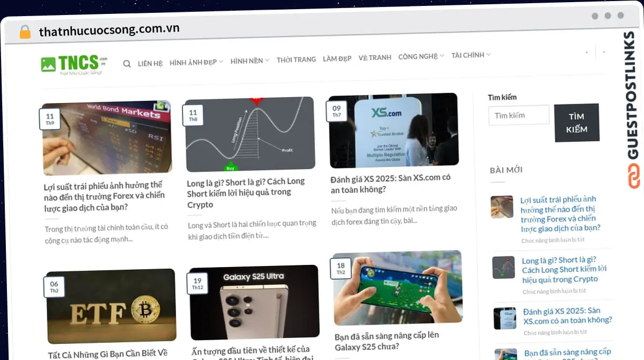Expand the TÀI CHÍNH dropdown chevron

click(488, 54)
